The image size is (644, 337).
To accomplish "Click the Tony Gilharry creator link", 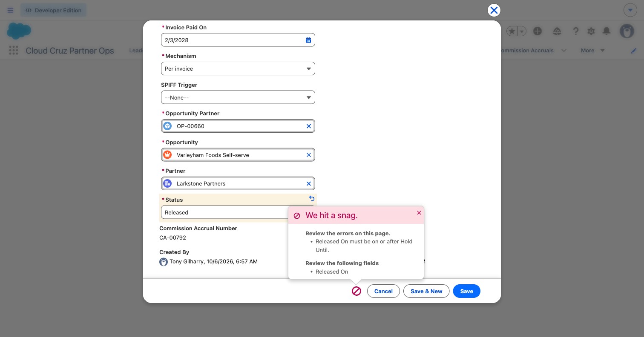I will pyautogui.click(x=187, y=261).
